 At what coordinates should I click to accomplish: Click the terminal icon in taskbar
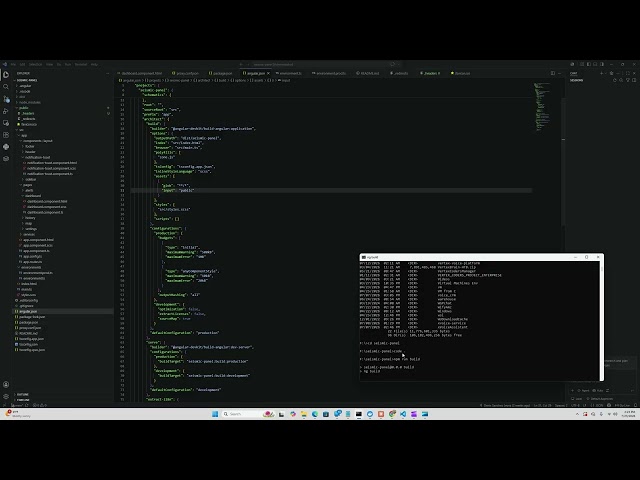pos(359,414)
